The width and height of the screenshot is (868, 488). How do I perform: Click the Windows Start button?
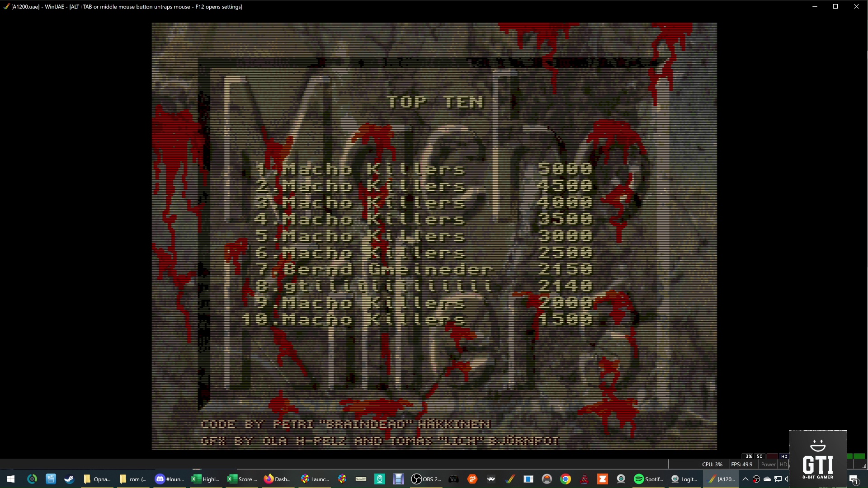11,479
